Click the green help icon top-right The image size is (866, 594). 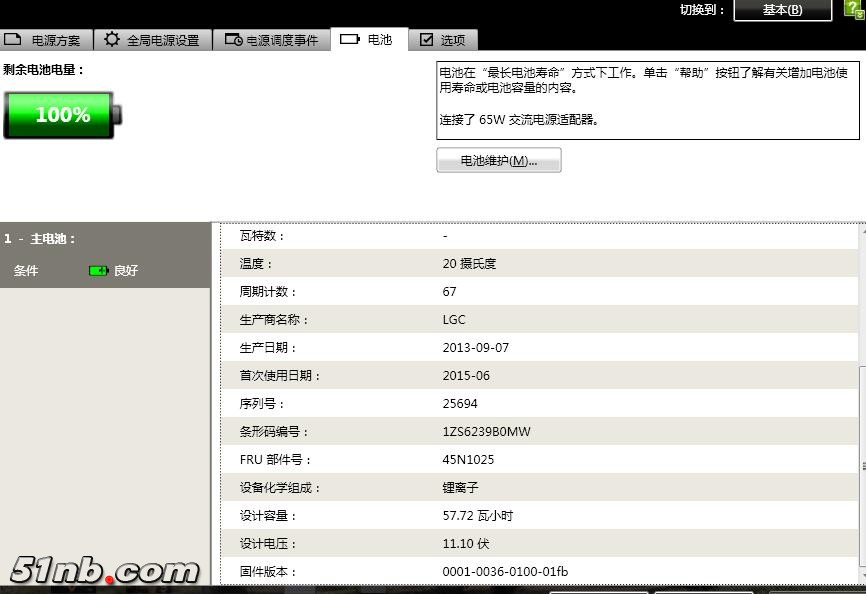coord(854,9)
